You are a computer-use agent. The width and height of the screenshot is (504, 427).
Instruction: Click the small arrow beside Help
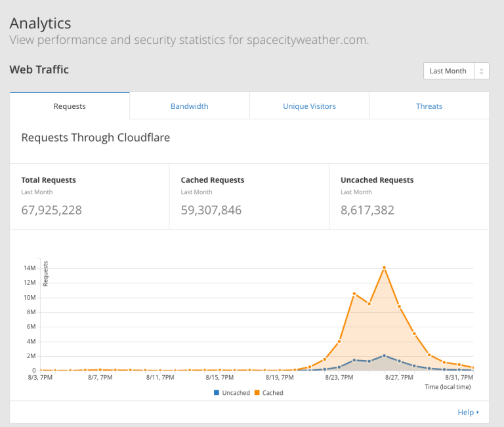tap(478, 412)
